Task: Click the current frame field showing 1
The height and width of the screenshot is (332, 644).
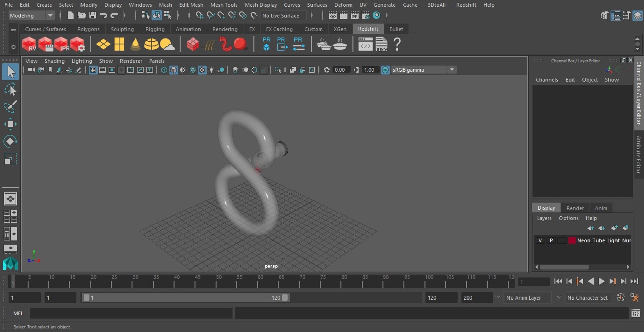Action: click(533, 282)
